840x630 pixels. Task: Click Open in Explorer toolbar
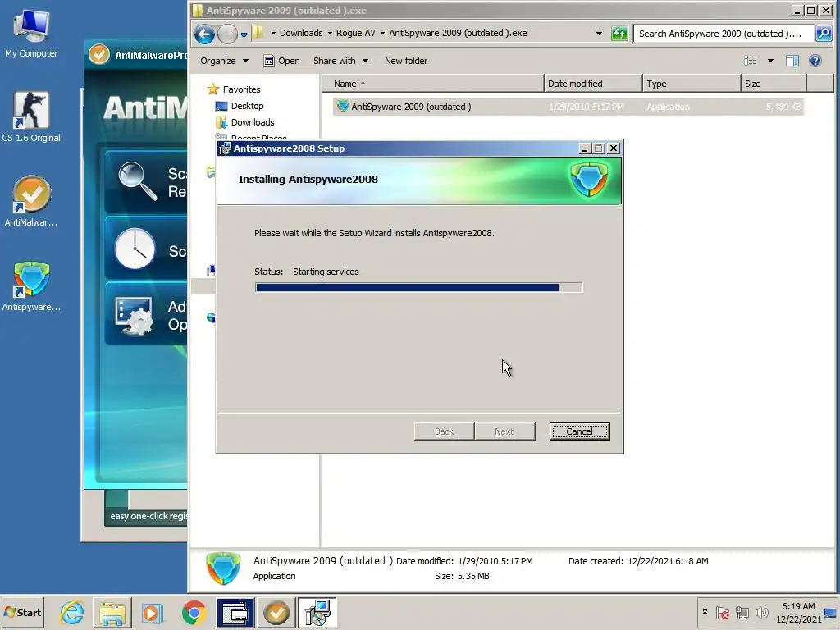282,61
